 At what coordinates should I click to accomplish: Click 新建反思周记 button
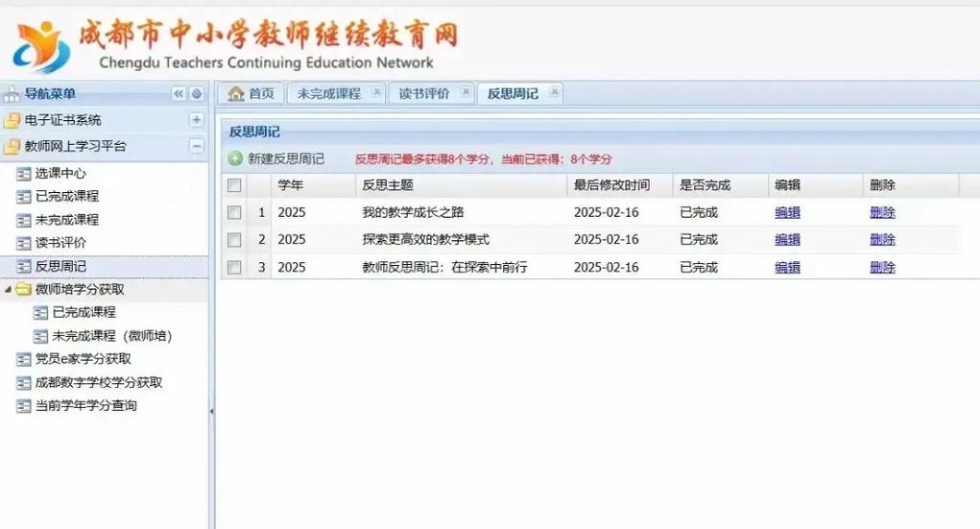point(276,158)
